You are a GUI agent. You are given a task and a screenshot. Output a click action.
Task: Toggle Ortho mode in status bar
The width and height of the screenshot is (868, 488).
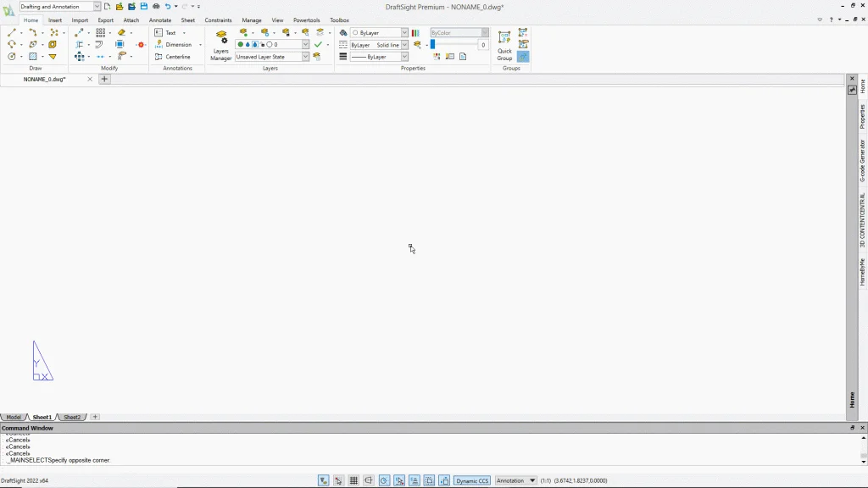click(x=369, y=480)
